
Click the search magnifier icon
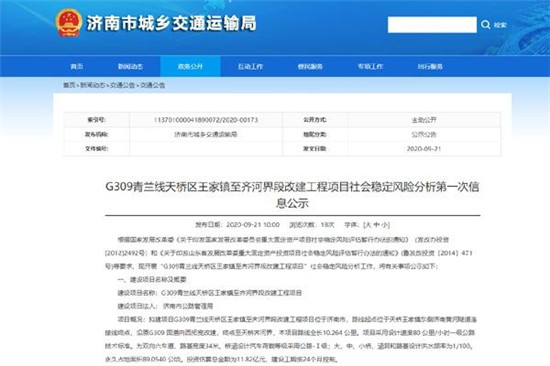point(486,25)
